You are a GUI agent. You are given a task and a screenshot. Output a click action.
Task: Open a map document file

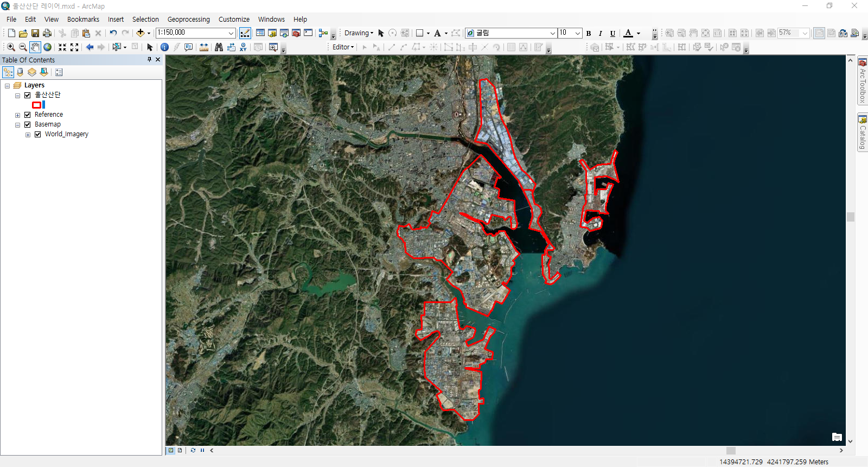[x=23, y=33]
